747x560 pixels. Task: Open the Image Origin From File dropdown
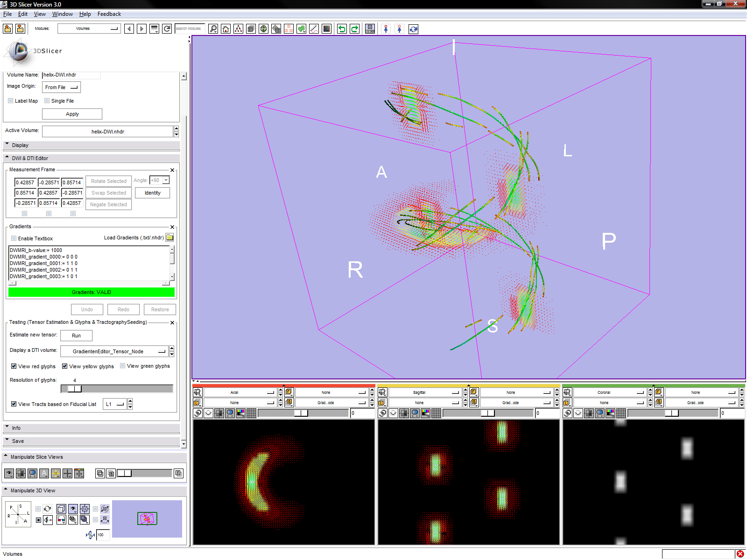point(61,87)
